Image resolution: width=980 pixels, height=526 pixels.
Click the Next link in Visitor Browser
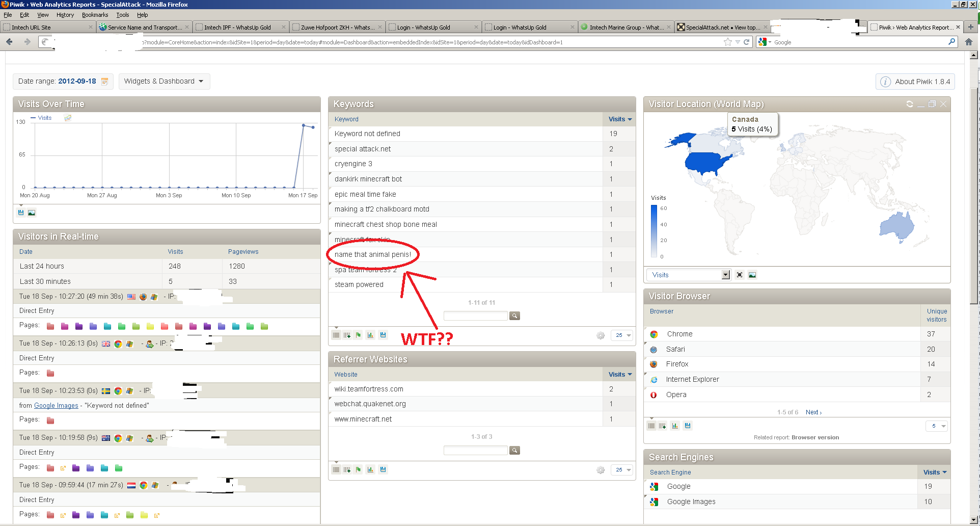coord(813,412)
